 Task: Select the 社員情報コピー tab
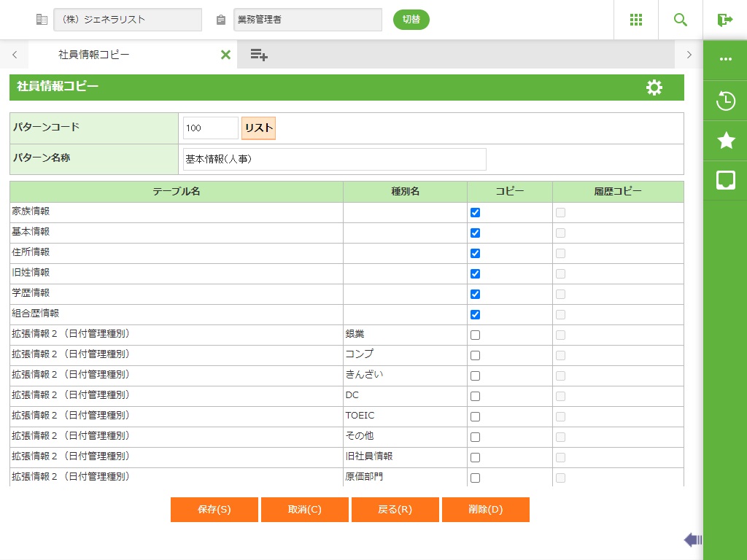point(95,55)
